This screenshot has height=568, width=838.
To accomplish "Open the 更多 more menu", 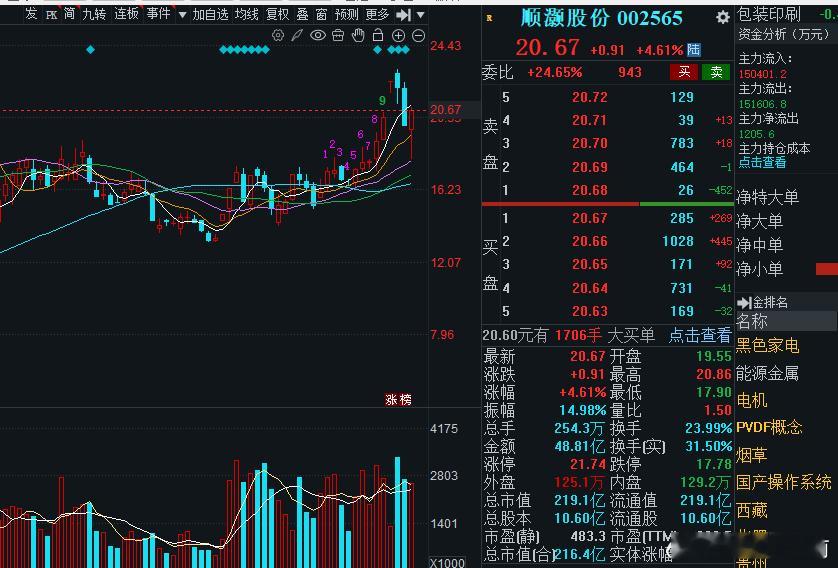I will pyautogui.click(x=377, y=14).
